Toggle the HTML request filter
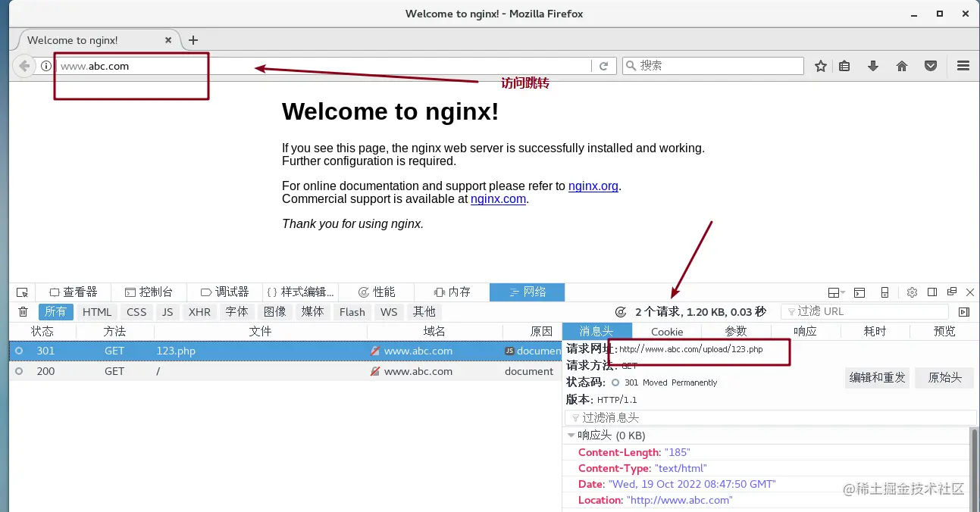Viewport: 980px width, 512px height. pos(97,311)
